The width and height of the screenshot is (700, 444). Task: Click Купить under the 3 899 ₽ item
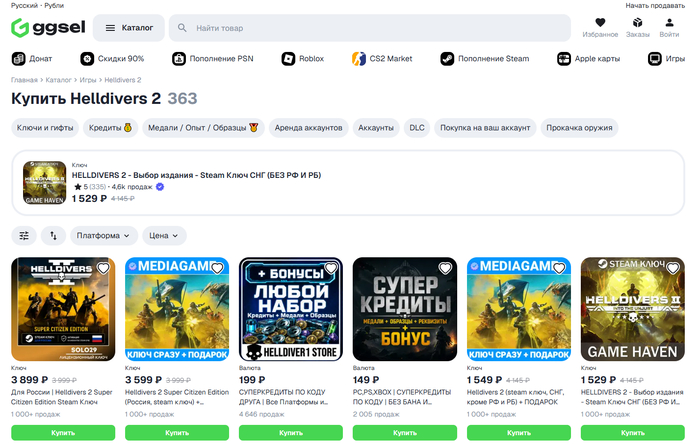click(x=63, y=433)
